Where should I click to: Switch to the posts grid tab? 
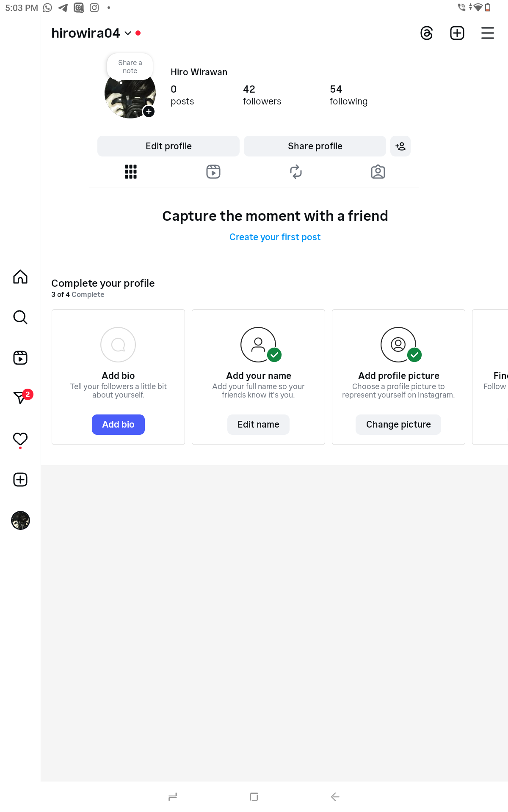tap(131, 172)
